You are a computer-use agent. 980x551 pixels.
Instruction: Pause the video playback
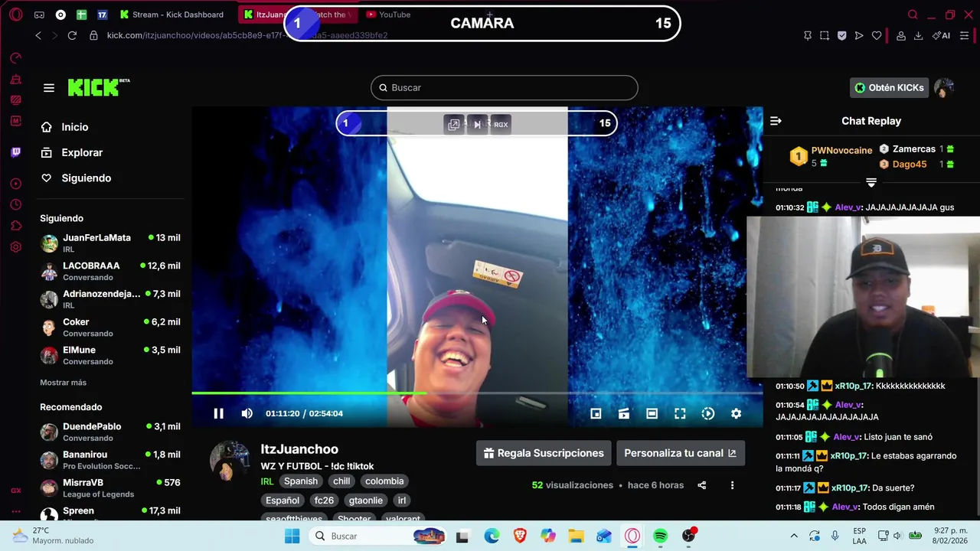tap(218, 413)
